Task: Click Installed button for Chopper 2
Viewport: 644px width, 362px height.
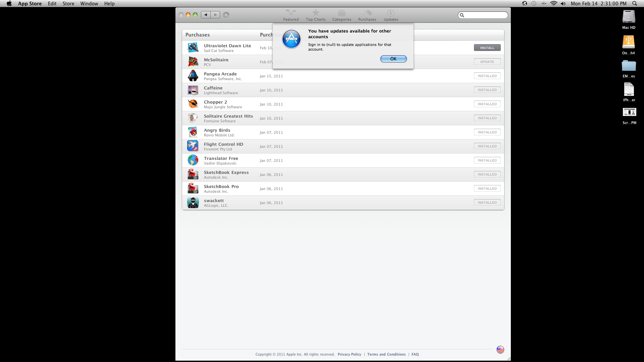Action: [x=487, y=104]
